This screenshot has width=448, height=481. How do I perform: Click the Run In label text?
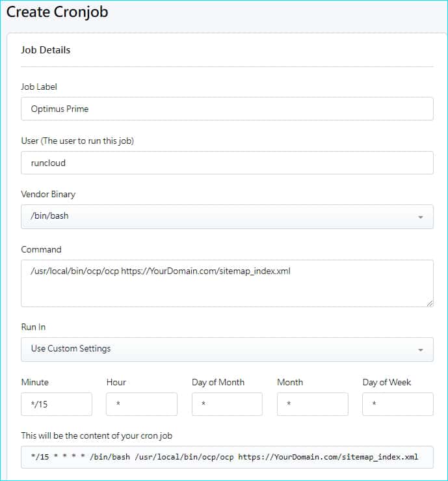[33, 327]
